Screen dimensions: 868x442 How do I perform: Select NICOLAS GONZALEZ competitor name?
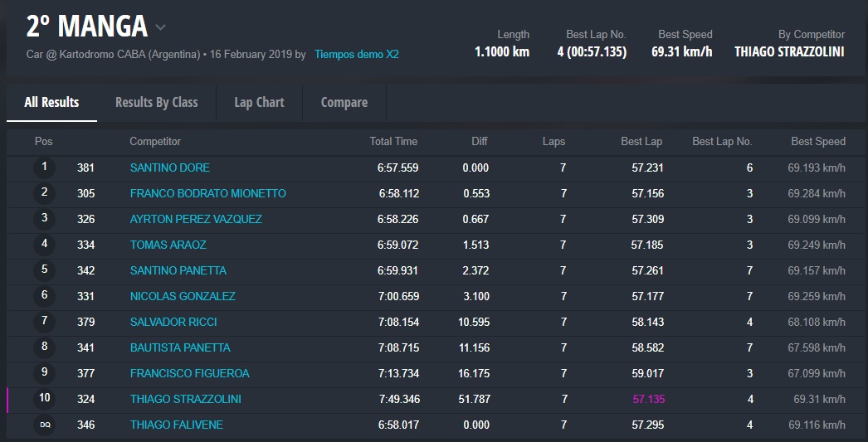tap(183, 296)
